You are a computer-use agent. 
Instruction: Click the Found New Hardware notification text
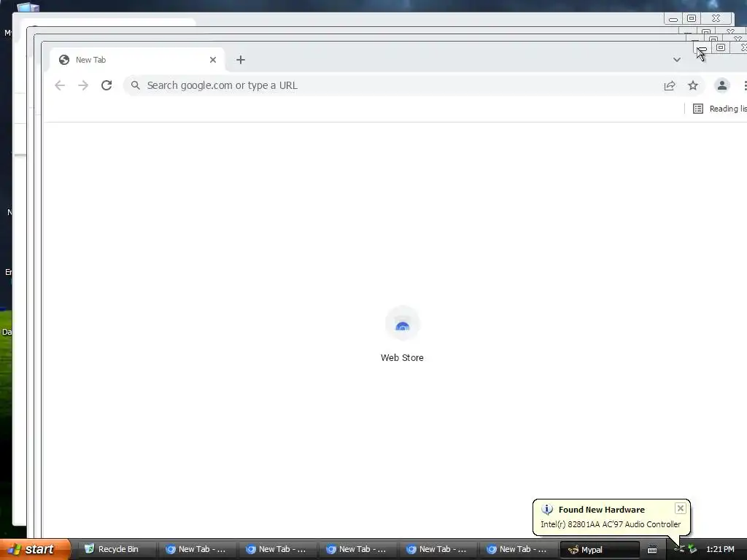click(601, 510)
